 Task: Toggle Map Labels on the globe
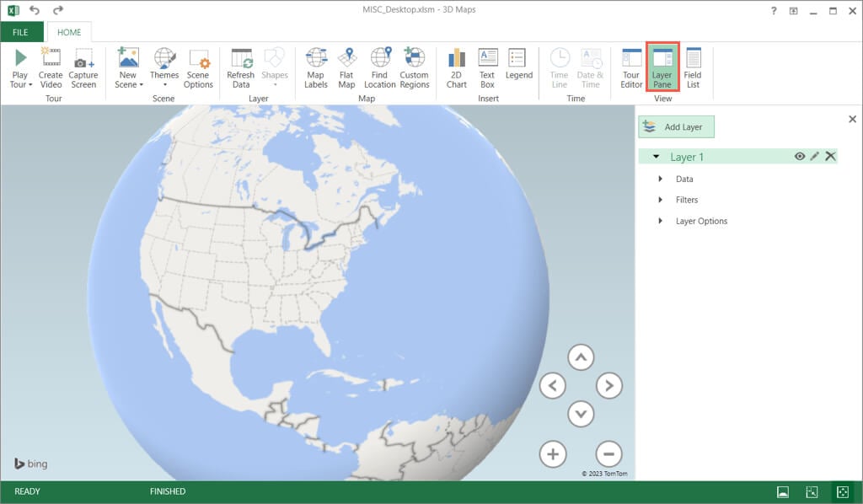[x=316, y=67]
